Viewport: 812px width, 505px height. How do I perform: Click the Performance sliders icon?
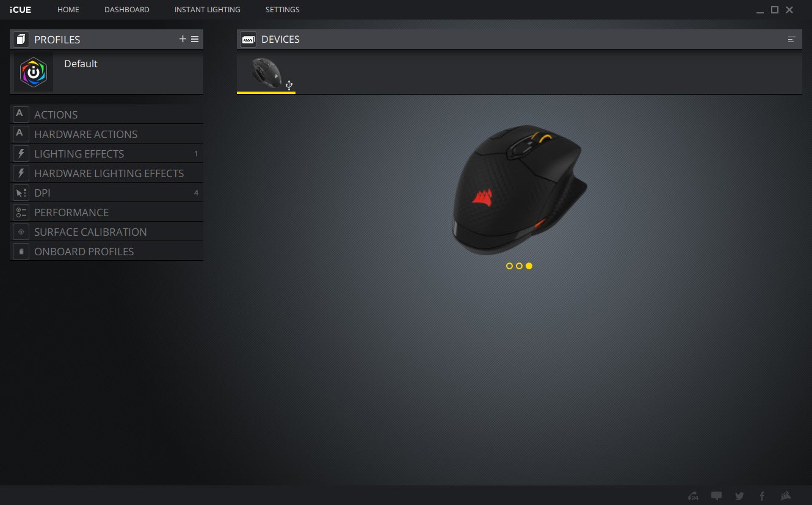(x=21, y=212)
